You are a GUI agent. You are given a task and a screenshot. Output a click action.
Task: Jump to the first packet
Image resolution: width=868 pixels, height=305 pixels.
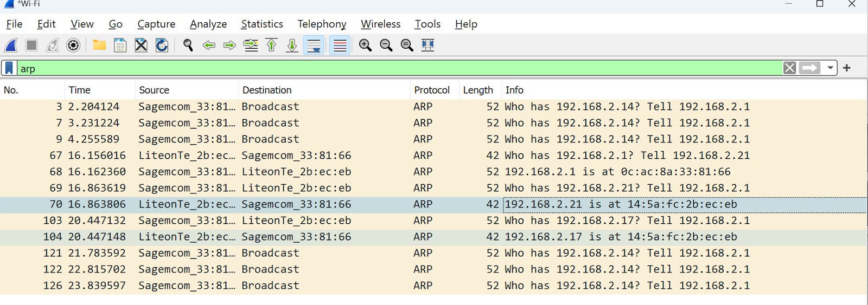[x=271, y=45]
